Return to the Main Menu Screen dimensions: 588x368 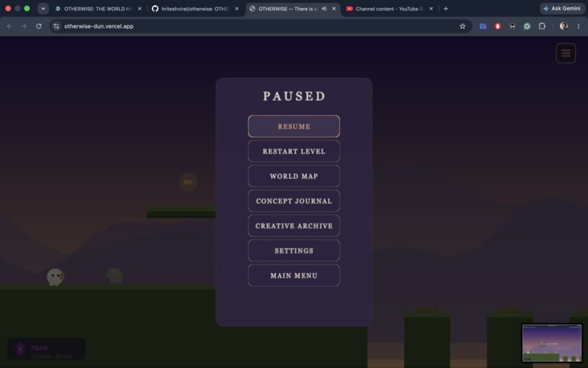(293, 275)
